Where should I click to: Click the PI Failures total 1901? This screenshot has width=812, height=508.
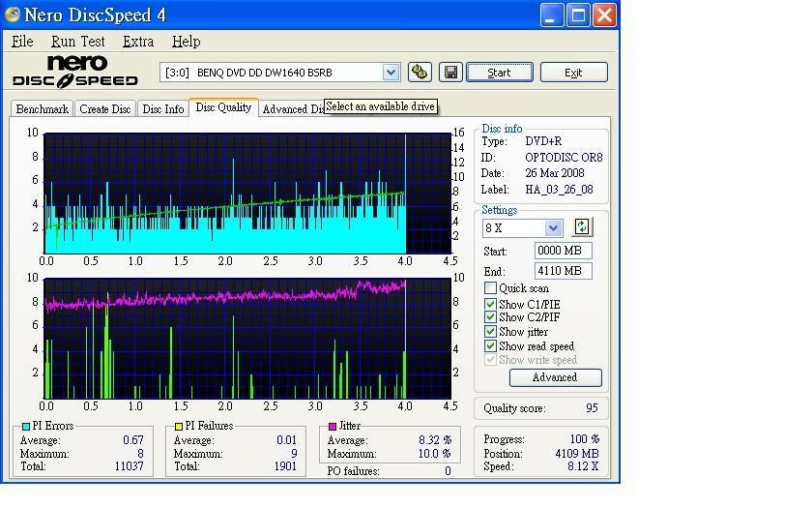click(x=285, y=466)
